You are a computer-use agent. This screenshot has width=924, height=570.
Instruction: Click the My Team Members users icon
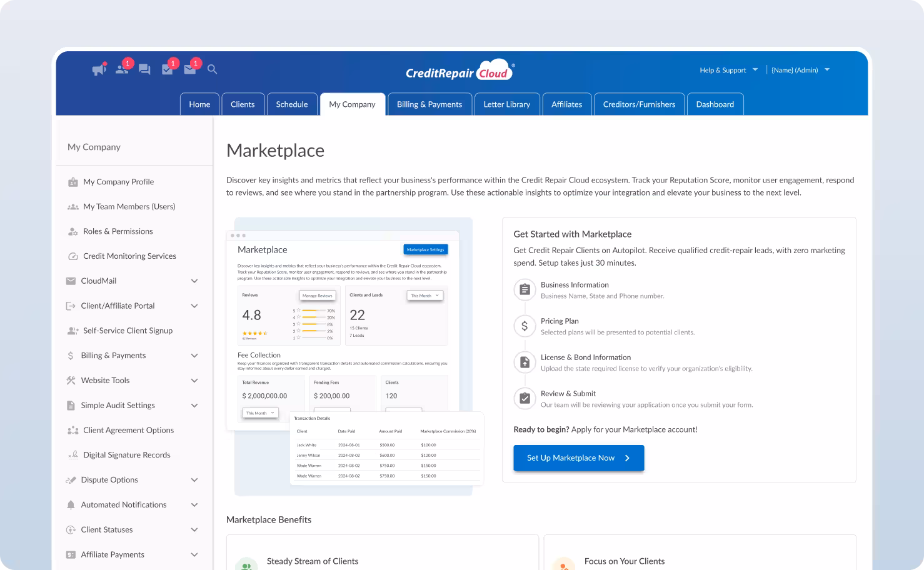[x=73, y=207]
